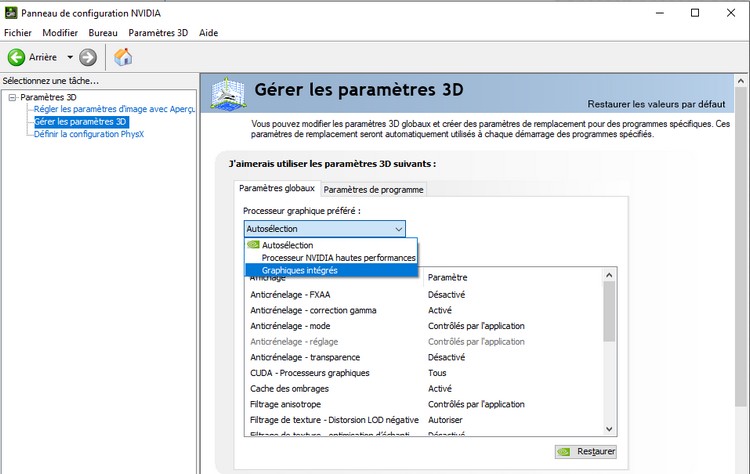Select Filtrage de texture - Distorsion LOD négative
Image resolution: width=750 pixels, height=474 pixels.
[x=424, y=420]
